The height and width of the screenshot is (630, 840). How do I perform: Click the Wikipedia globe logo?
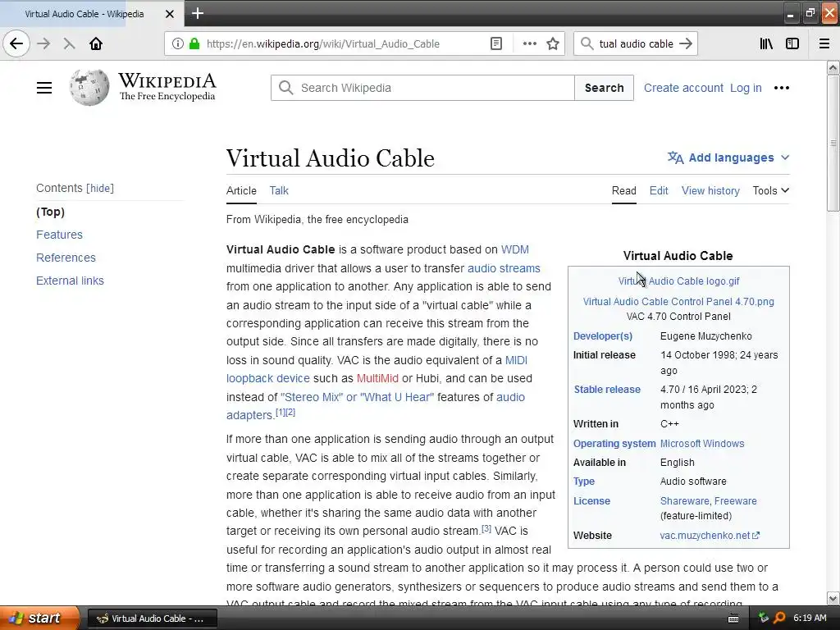point(89,87)
